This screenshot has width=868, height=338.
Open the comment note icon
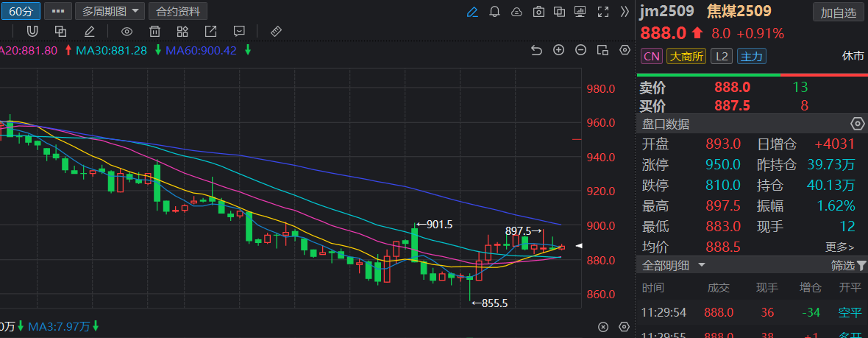click(x=240, y=31)
